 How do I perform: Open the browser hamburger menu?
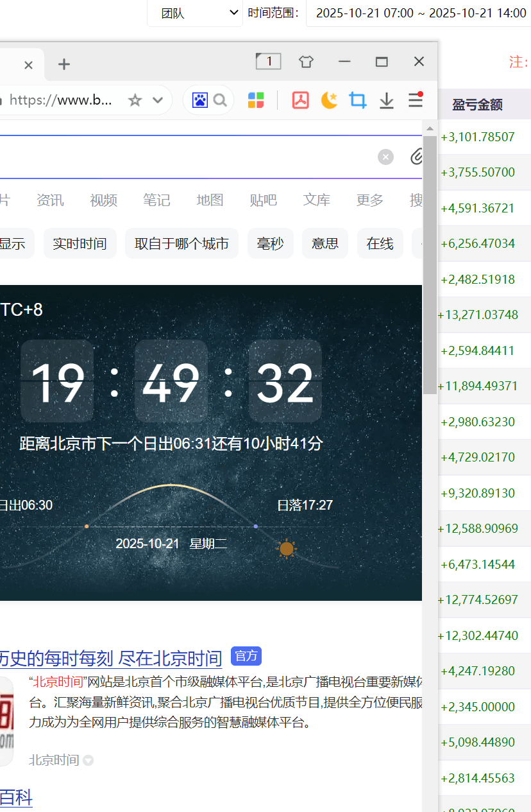point(415,100)
